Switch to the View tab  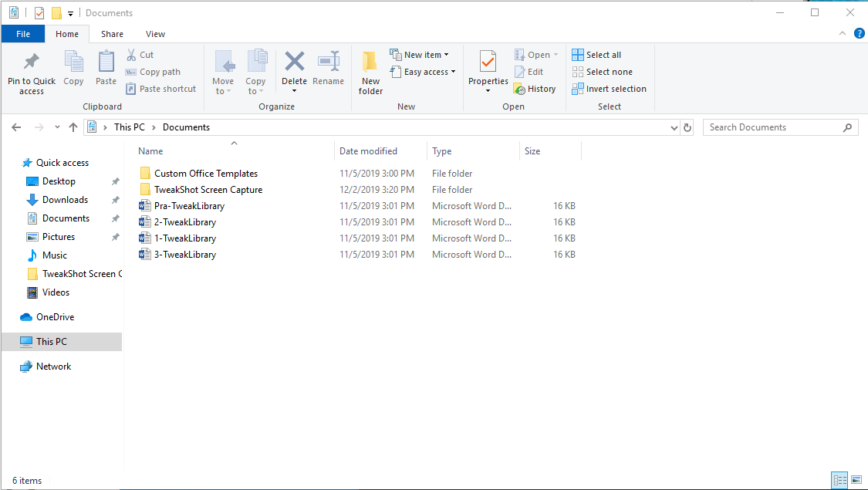click(155, 34)
